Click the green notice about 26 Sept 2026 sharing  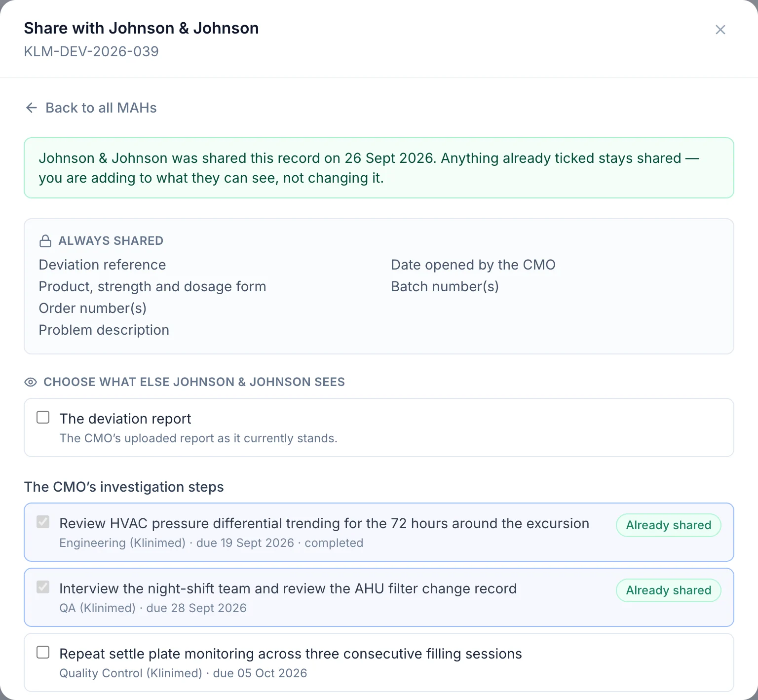point(379,168)
